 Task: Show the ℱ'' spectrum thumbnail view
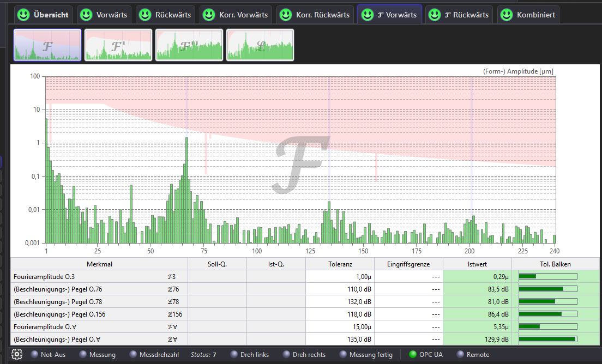coord(189,45)
